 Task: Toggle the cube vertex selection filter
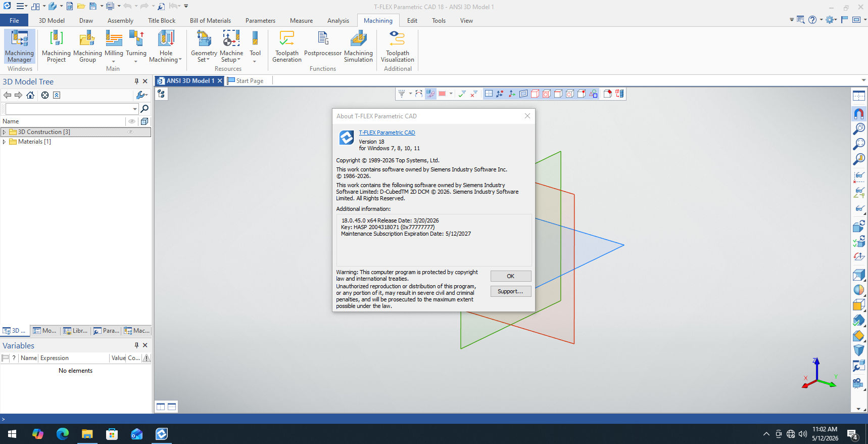pyautogui.click(x=582, y=94)
